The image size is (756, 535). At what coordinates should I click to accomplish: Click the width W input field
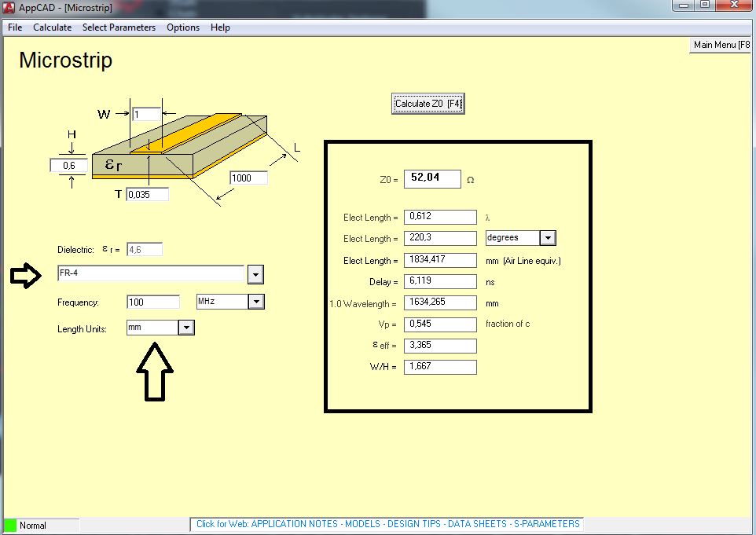click(146, 115)
